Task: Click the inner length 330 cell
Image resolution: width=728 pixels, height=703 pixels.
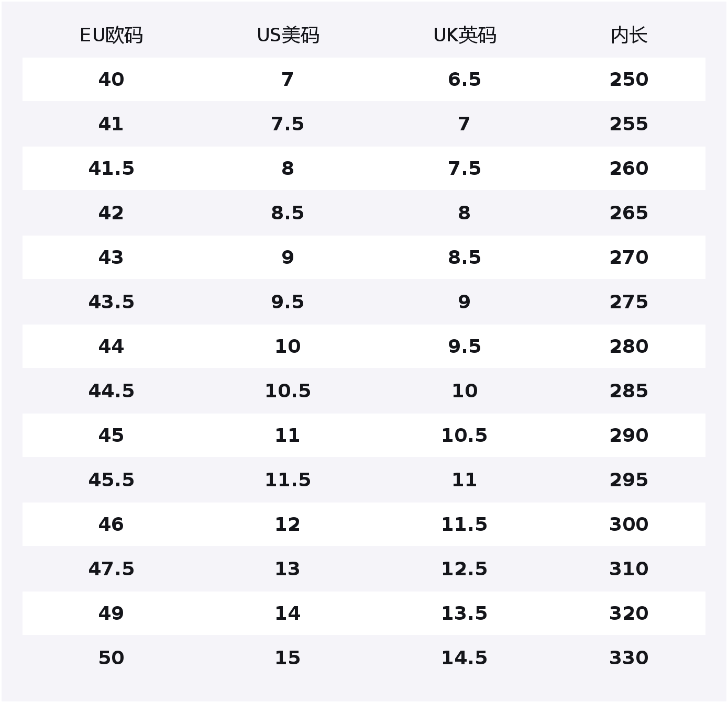Action: point(628,658)
